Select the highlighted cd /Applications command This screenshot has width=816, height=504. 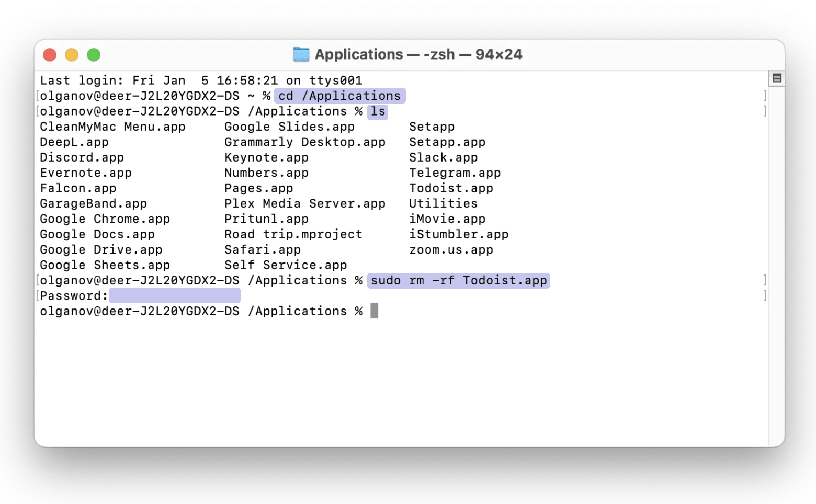click(339, 96)
